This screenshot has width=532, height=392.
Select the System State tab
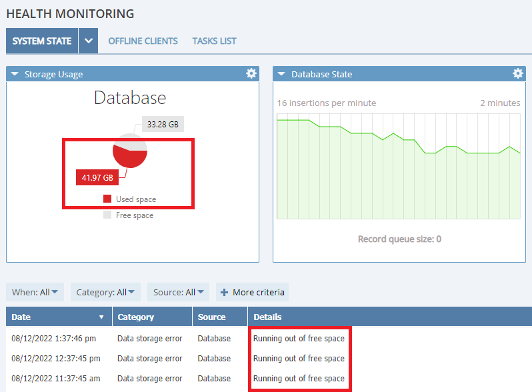click(42, 41)
